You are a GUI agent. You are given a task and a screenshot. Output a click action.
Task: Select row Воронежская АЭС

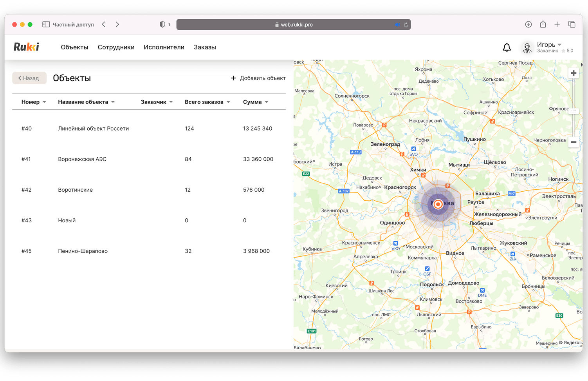click(x=149, y=159)
